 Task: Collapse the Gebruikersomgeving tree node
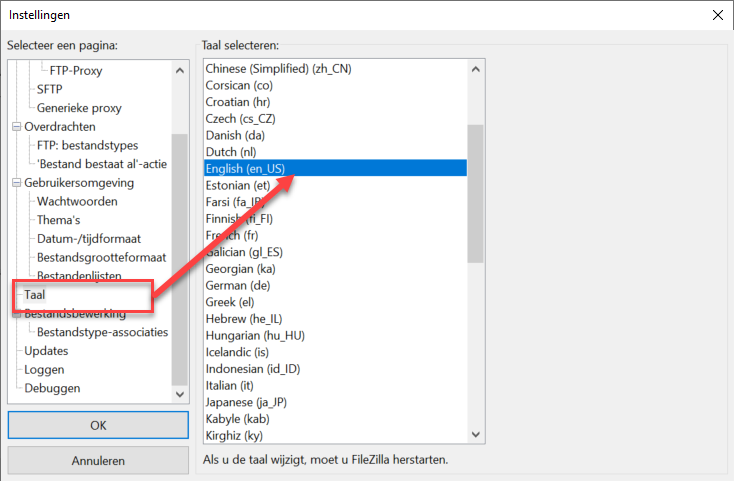click(x=16, y=183)
